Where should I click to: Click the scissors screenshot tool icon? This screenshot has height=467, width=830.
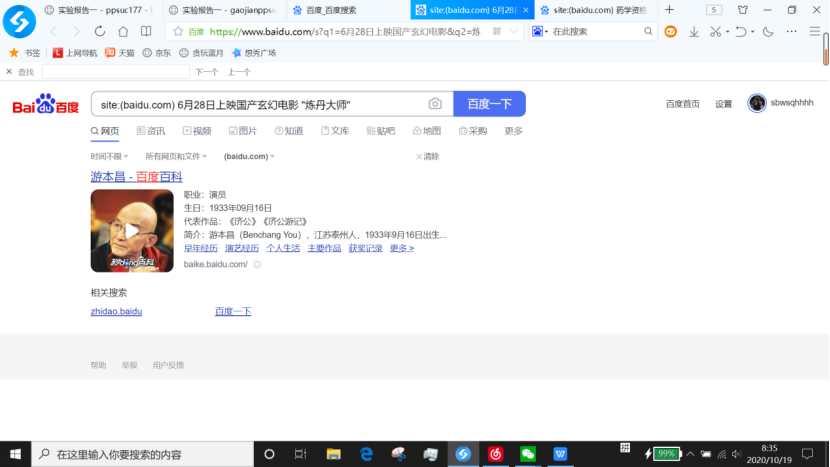(x=715, y=32)
